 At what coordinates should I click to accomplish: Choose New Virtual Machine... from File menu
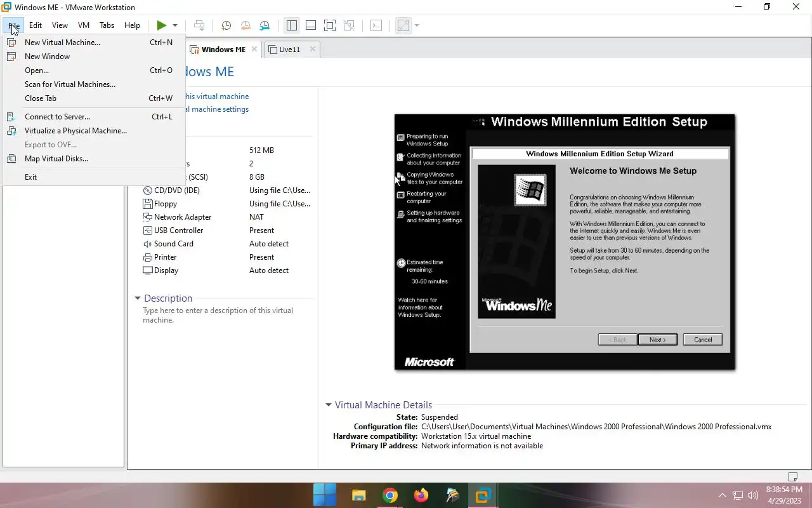(94, 43)
